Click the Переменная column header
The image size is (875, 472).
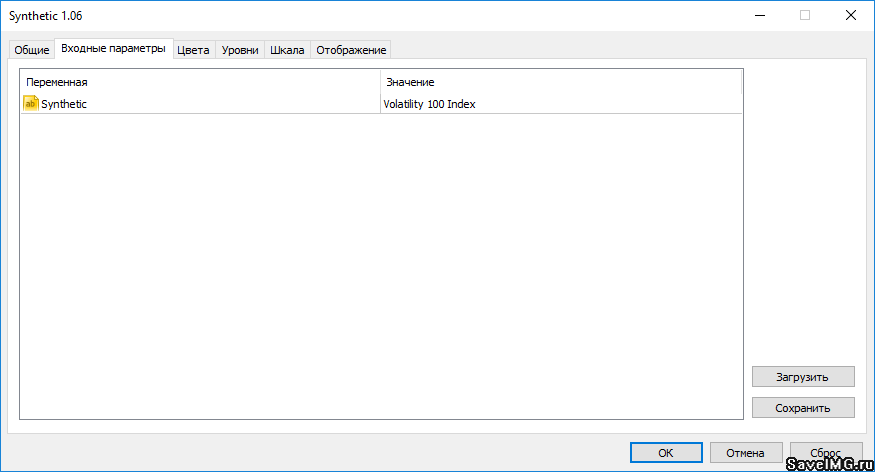click(x=200, y=82)
